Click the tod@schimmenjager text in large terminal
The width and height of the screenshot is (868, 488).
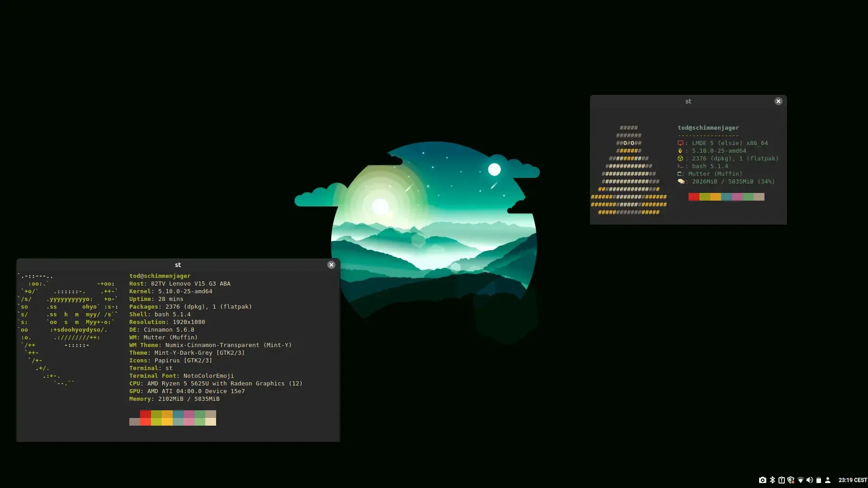tap(160, 276)
